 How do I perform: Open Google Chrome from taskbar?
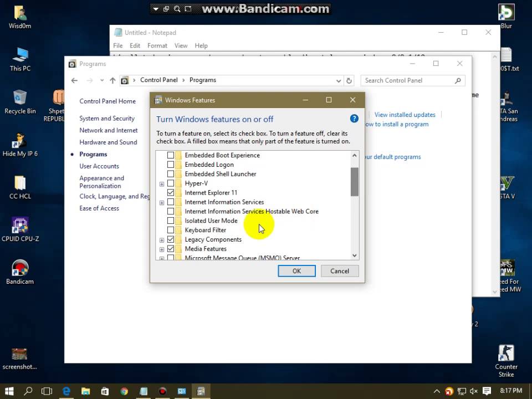[x=124, y=391]
